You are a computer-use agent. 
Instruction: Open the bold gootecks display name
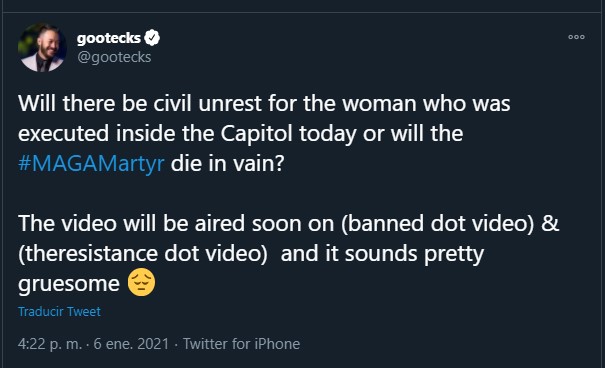point(108,38)
